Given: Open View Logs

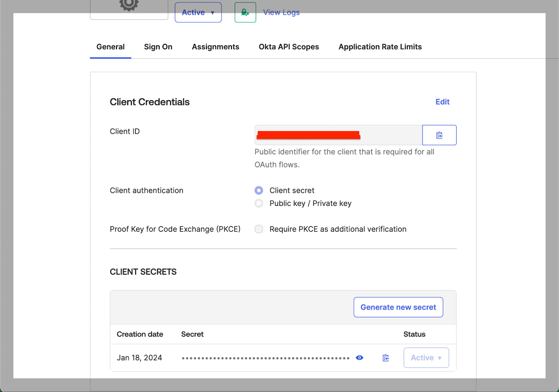Looking at the screenshot, I should 281,12.
